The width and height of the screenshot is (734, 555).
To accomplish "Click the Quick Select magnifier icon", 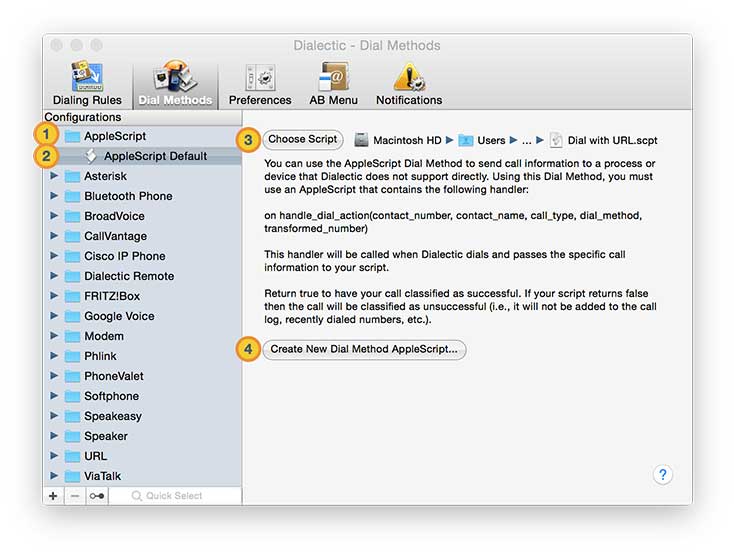I will pos(136,496).
